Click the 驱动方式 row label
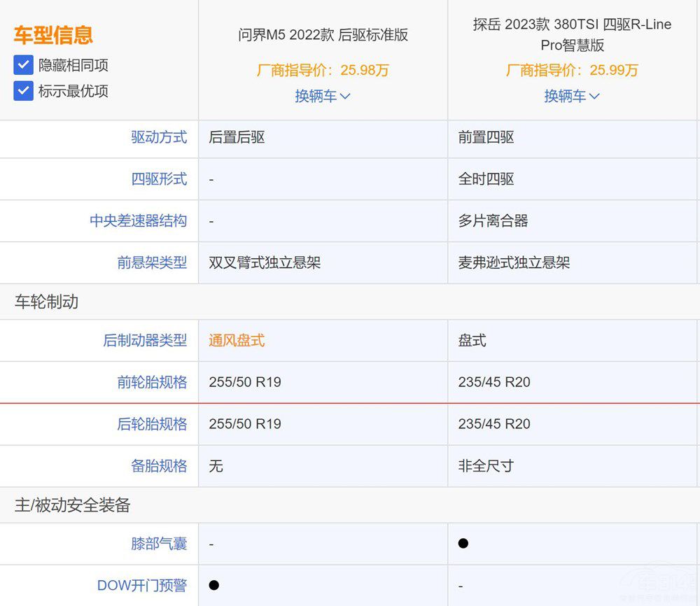The width and height of the screenshot is (700, 606). (159, 137)
